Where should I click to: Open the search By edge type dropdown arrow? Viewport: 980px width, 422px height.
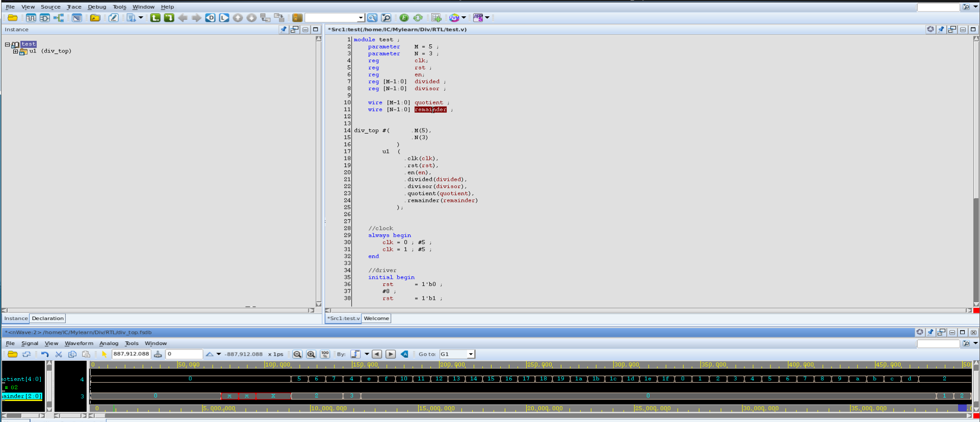pyautogui.click(x=367, y=354)
